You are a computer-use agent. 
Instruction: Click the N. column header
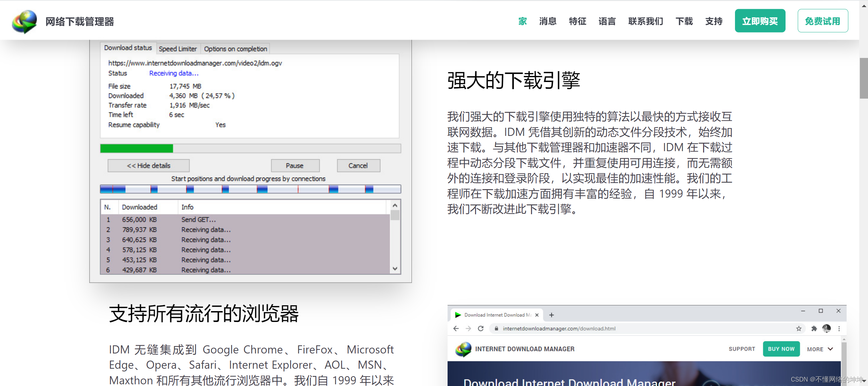point(110,207)
